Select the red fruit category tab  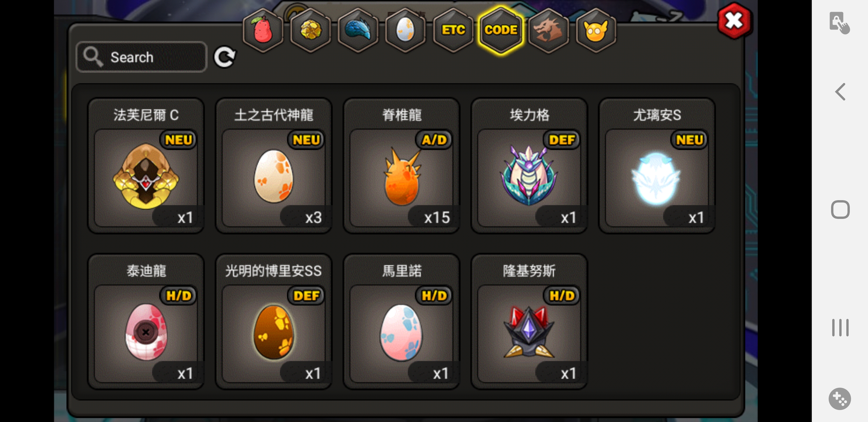(263, 30)
